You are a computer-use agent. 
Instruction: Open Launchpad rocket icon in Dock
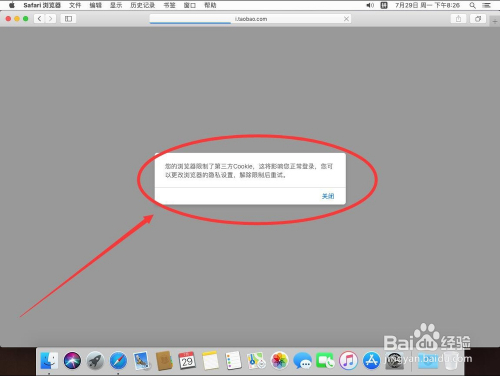click(x=95, y=361)
